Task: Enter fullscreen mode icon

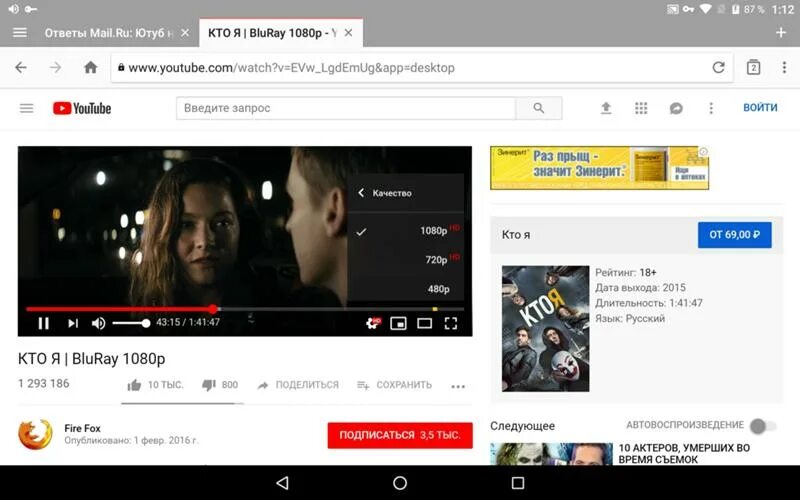Action: tap(451, 323)
